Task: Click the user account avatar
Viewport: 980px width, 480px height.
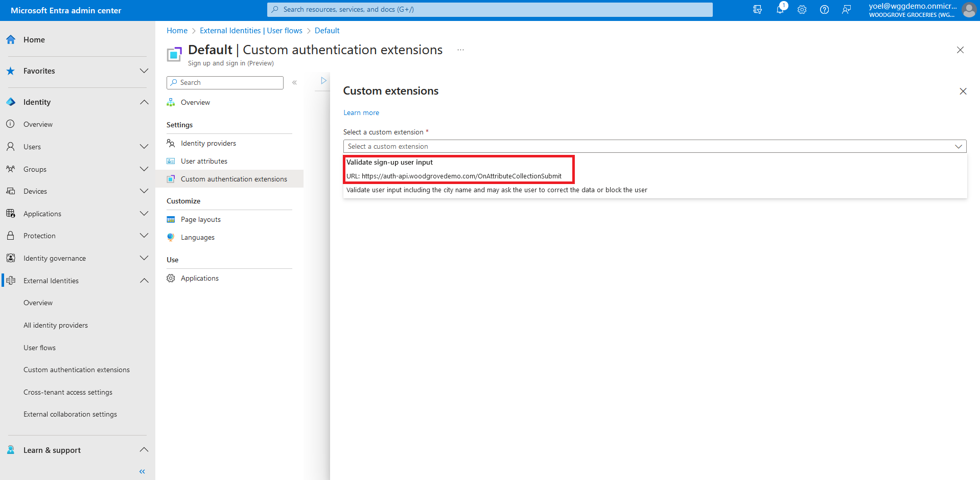Action: pyautogui.click(x=969, y=10)
